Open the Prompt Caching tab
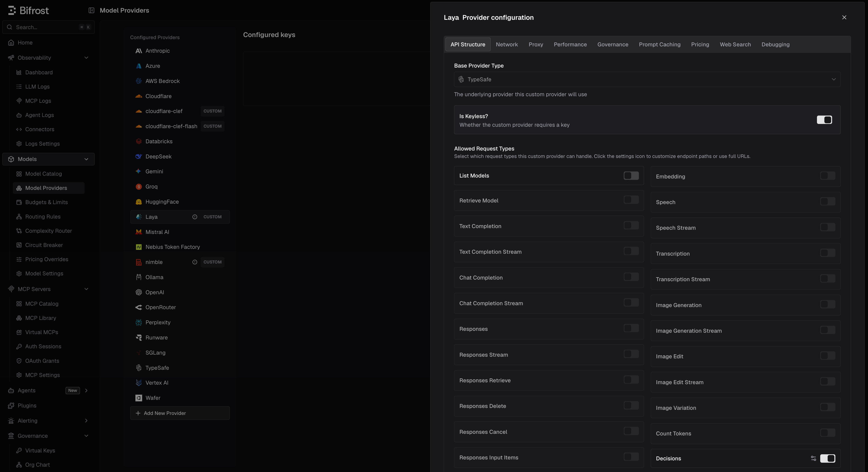 pyautogui.click(x=659, y=44)
